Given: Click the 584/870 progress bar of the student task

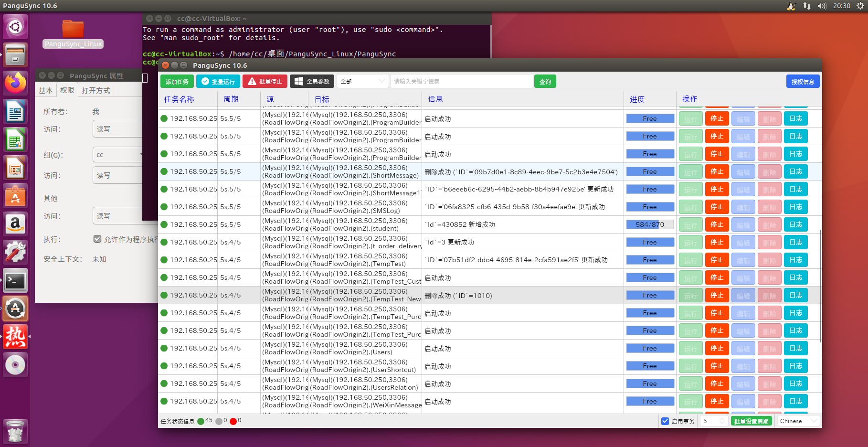Looking at the screenshot, I should 650,224.
